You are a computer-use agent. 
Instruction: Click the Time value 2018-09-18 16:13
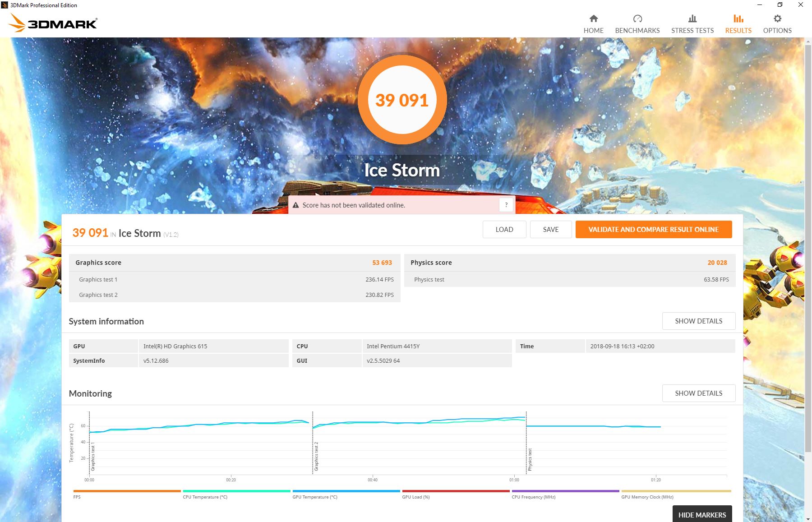click(x=622, y=346)
